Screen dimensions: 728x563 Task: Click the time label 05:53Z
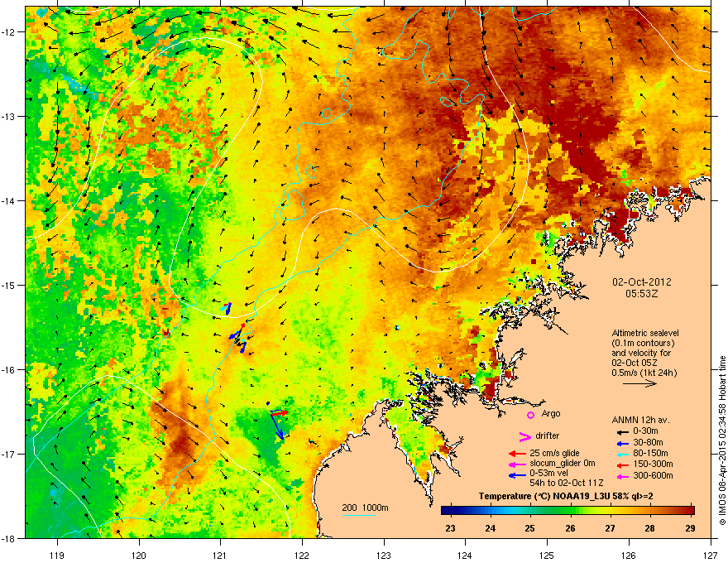click(x=642, y=294)
